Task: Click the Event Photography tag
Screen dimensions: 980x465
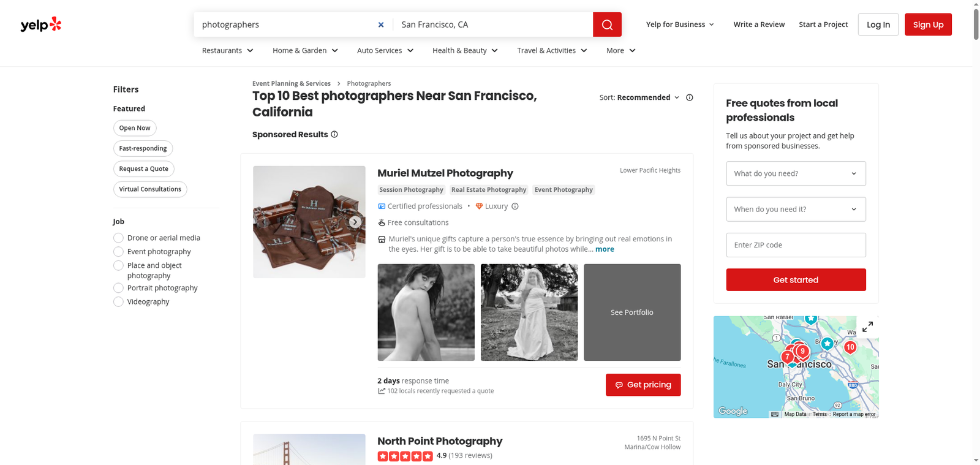Action: (x=563, y=190)
